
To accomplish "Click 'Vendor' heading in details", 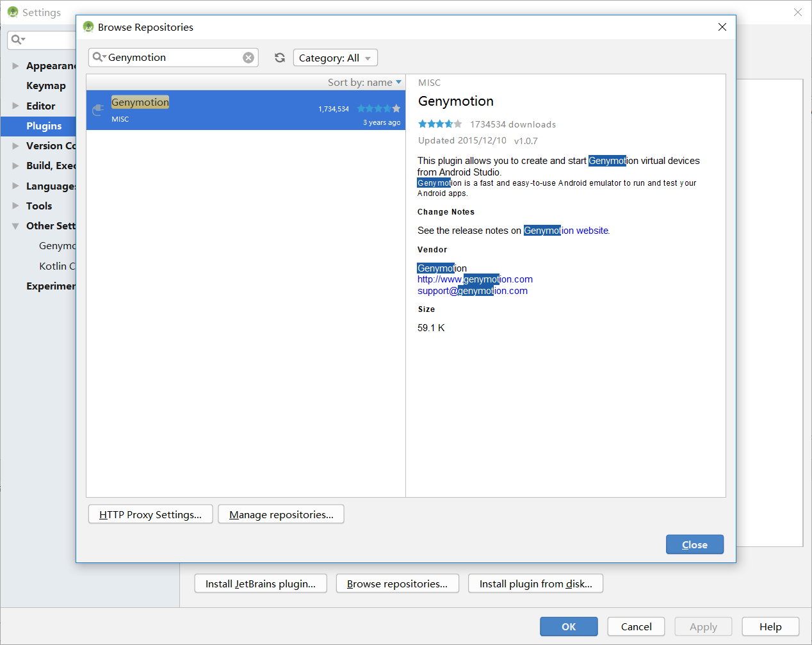I will tap(432, 250).
